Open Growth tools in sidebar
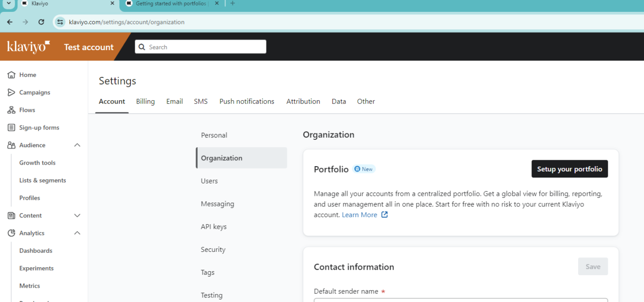 point(37,163)
